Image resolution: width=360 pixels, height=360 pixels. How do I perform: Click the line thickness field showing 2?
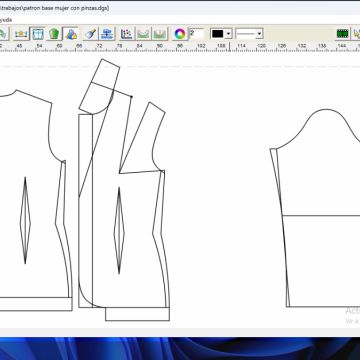tap(196, 34)
